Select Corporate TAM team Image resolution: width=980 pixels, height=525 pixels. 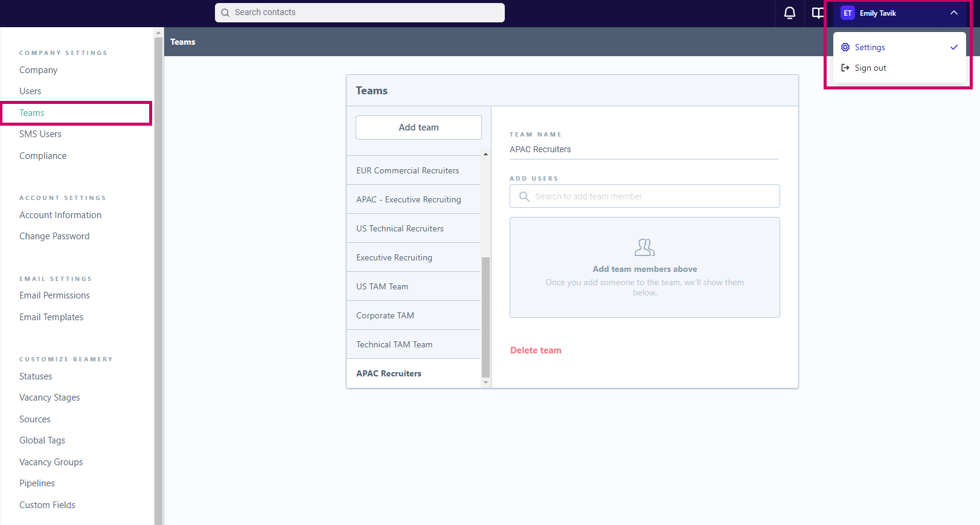[414, 315]
